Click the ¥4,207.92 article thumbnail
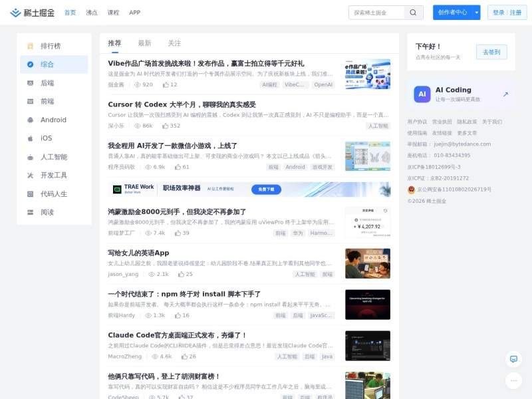The image size is (532, 399). click(368, 222)
